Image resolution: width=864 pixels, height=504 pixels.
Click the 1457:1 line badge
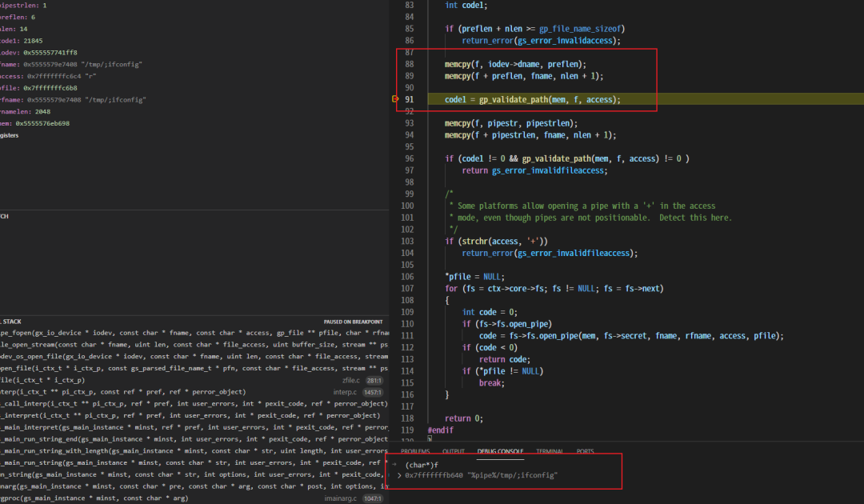(373, 392)
